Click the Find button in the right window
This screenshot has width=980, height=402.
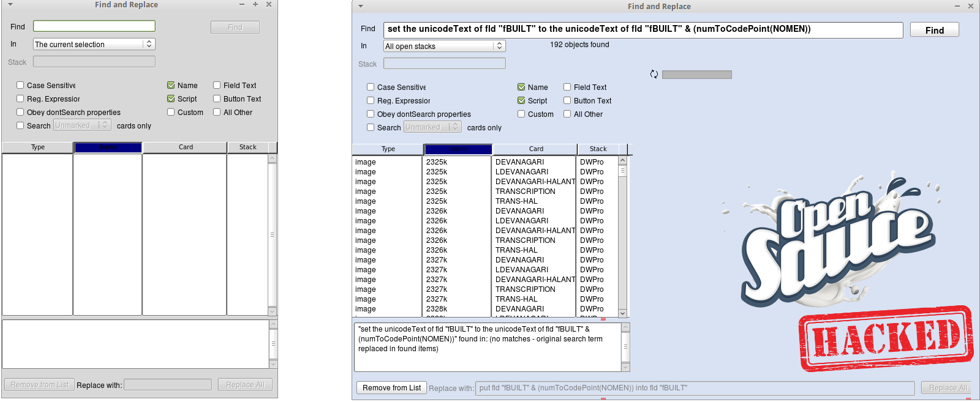pyautogui.click(x=934, y=30)
